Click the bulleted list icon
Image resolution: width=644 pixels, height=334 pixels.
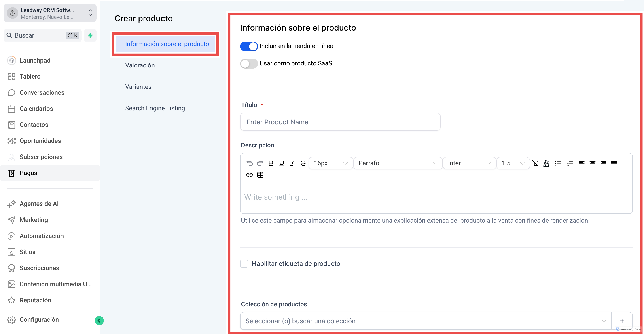tap(557, 163)
